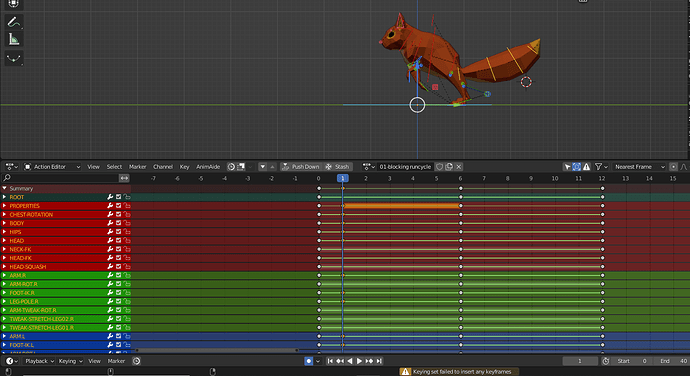Click the wrench icon on BODY channel

click(x=110, y=223)
